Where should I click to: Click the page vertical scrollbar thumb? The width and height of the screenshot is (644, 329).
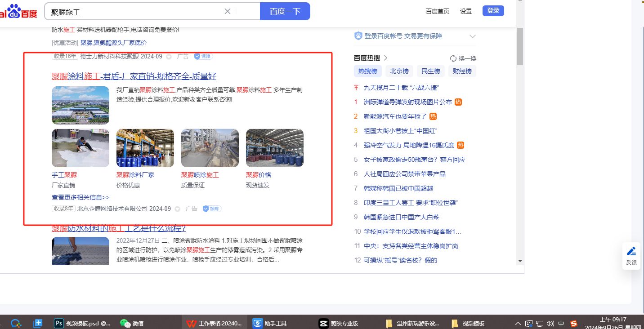tap(520, 46)
